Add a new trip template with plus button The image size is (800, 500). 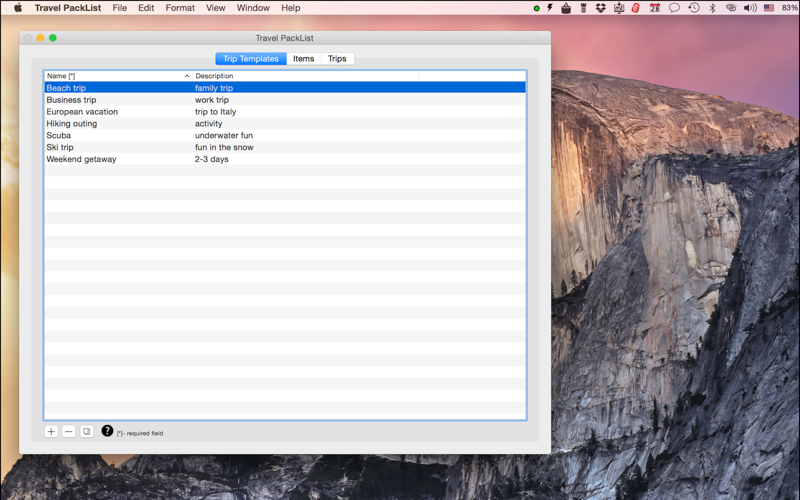pos(51,432)
